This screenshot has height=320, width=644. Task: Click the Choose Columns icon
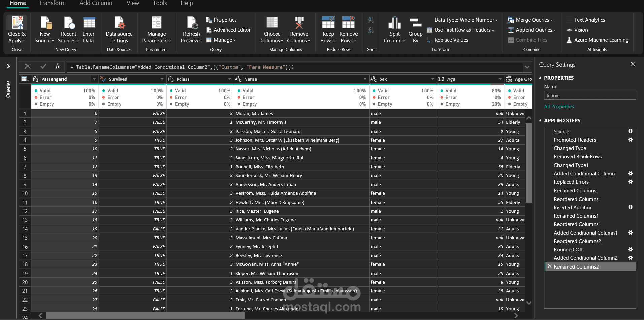pos(272,23)
